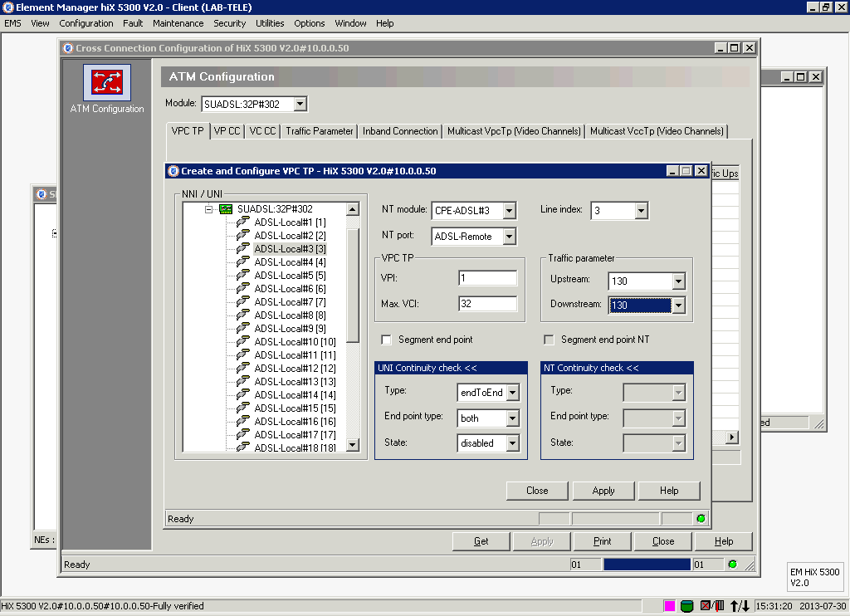Collapse the NT Continuity check section
Screen dimensions: 850x616
coord(617,369)
